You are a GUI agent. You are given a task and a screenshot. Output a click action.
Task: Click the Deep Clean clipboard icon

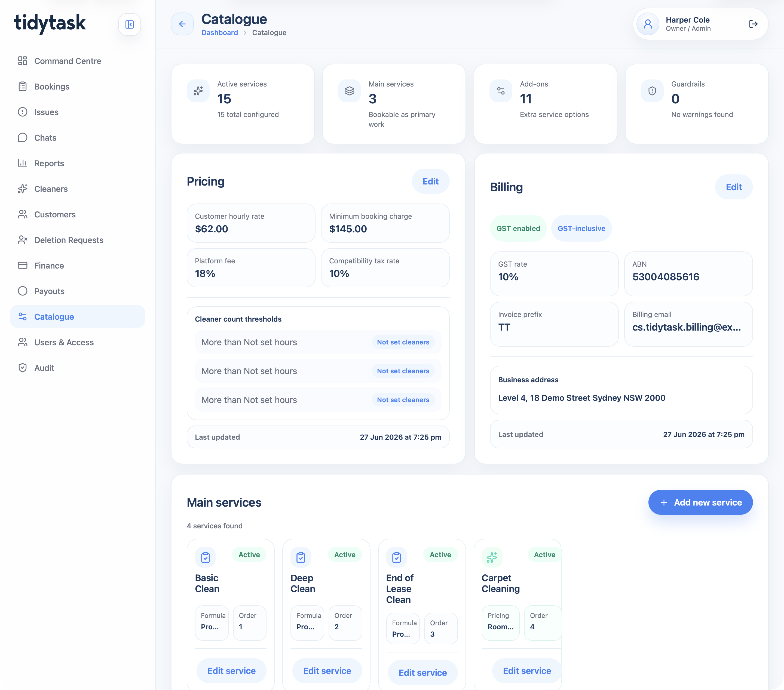301,557
